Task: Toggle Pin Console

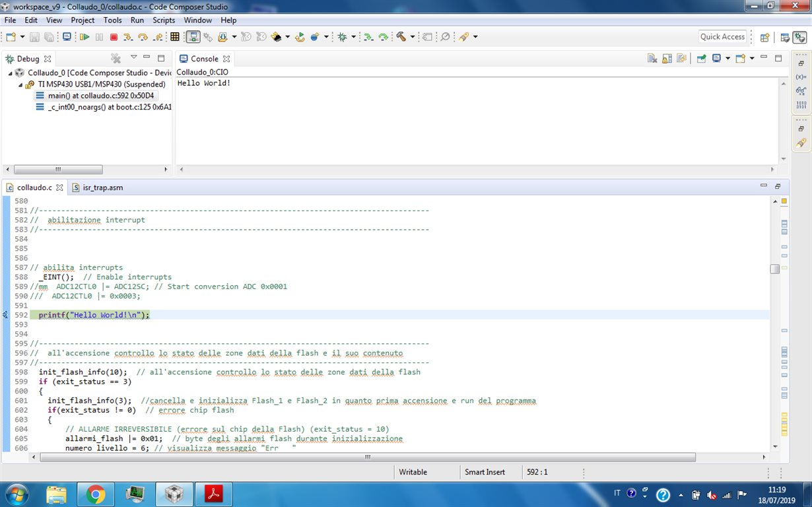Action: pyautogui.click(x=701, y=58)
